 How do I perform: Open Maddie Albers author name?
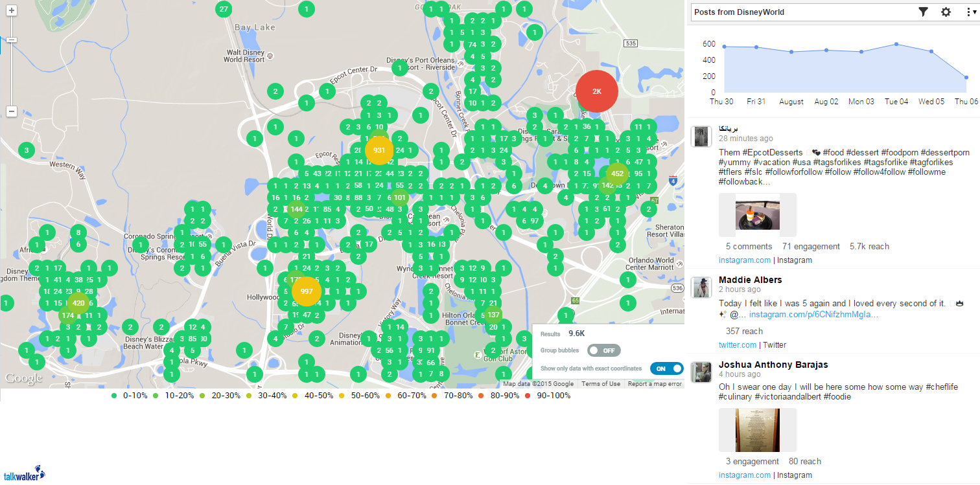tap(751, 280)
